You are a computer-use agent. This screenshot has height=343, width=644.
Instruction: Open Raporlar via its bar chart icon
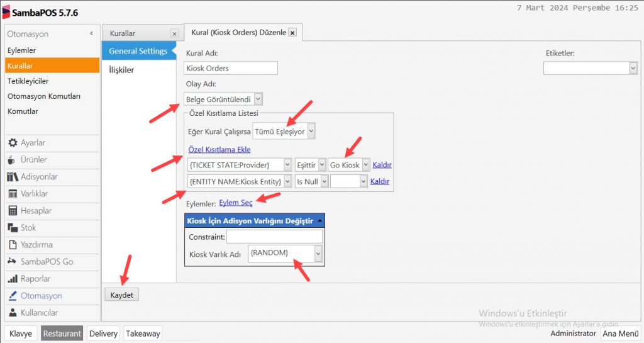(13, 279)
